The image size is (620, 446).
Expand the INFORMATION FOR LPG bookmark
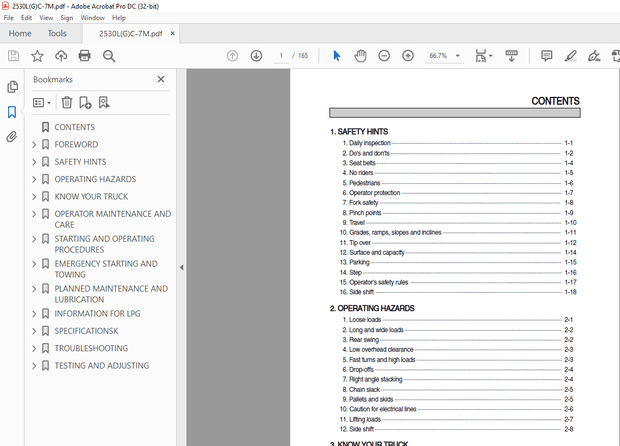[x=34, y=314]
